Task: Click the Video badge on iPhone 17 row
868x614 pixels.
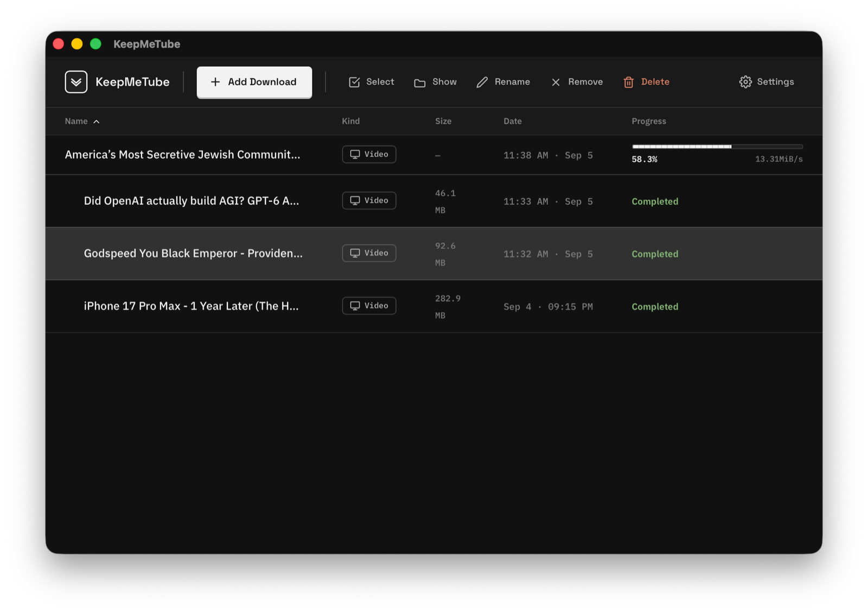Action: (x=369, y=306)
